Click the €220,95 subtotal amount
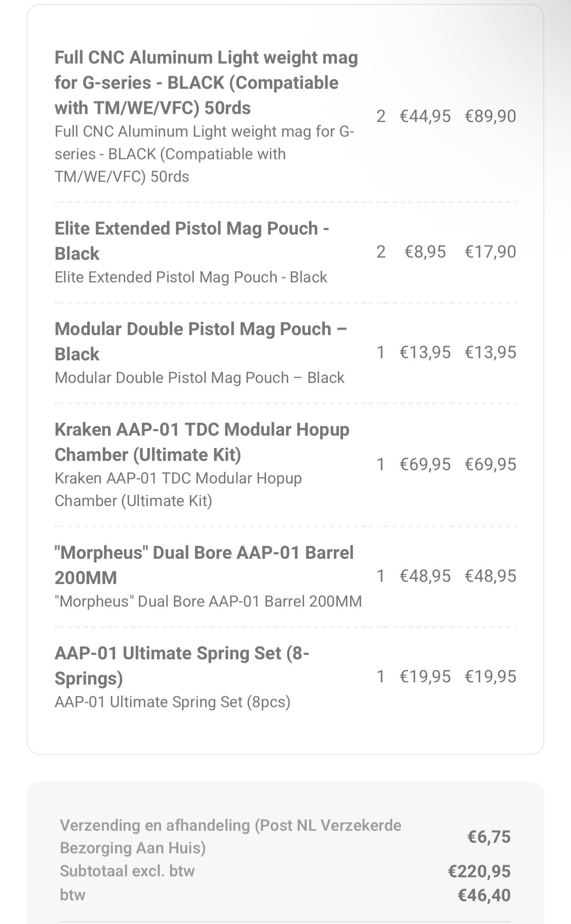571x924 pixels. (479, 871)
